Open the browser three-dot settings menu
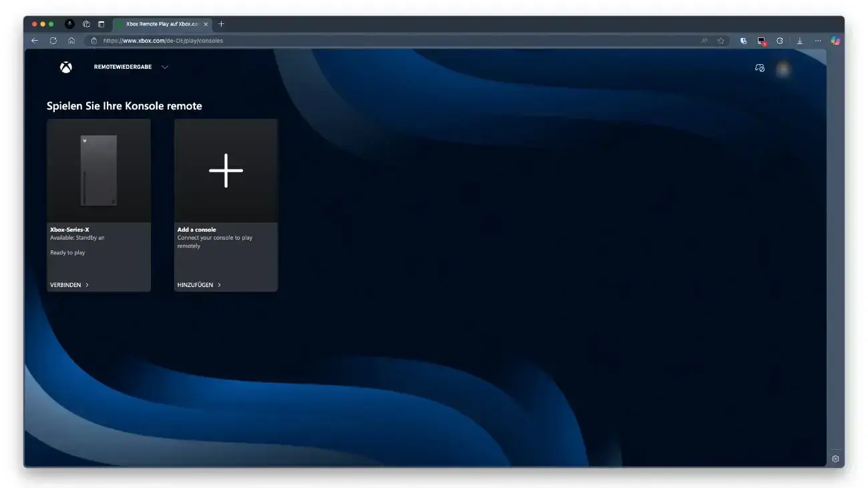The height and width of the screenshot is (488, 868). coord(818,41)
